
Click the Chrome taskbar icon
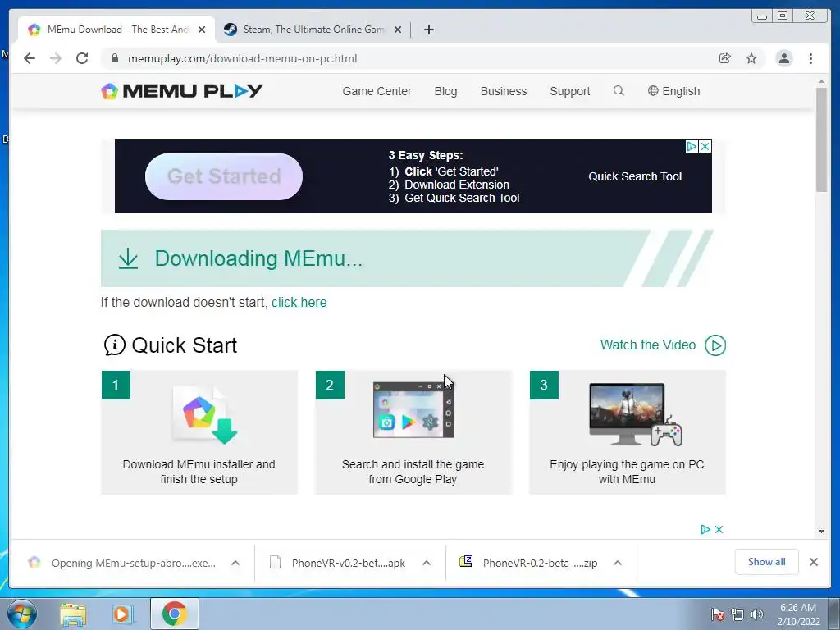[175, 614]
